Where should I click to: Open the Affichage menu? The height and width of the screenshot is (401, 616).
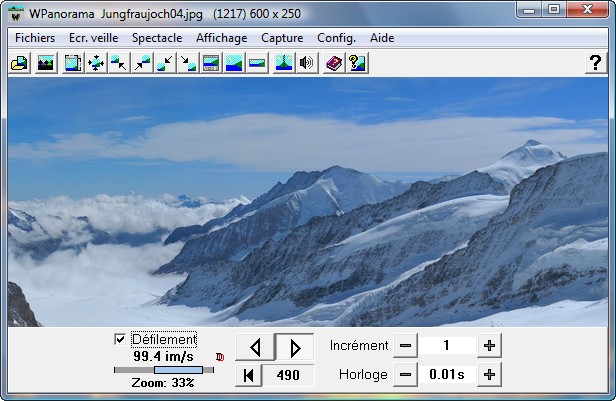222,38
